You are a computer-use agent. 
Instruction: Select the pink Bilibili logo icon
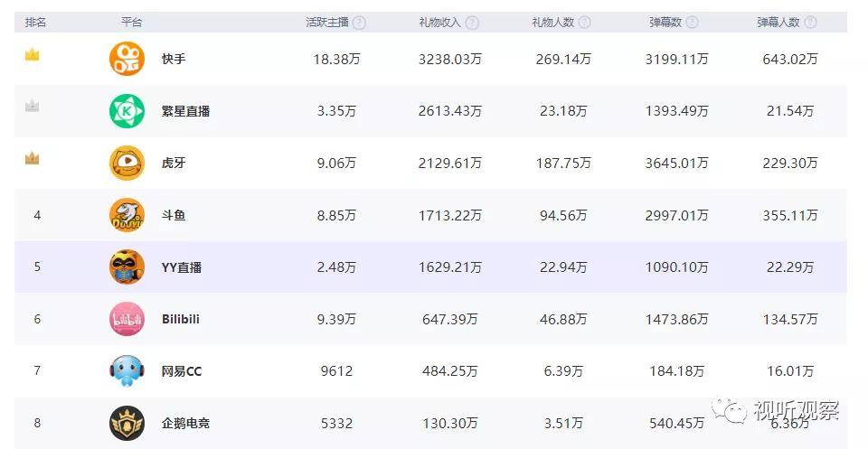(x=127, y=319)
